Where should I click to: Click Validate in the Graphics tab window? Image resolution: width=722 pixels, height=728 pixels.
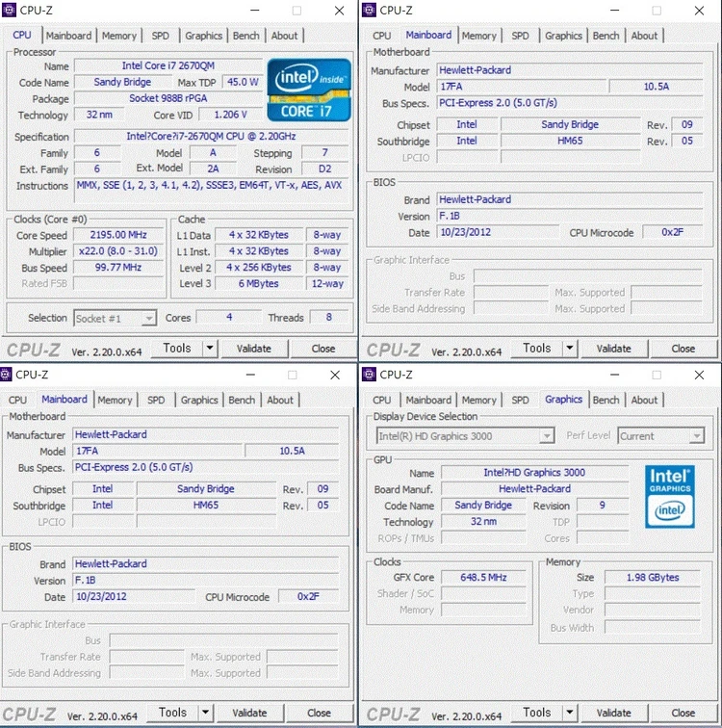(614, 713)
